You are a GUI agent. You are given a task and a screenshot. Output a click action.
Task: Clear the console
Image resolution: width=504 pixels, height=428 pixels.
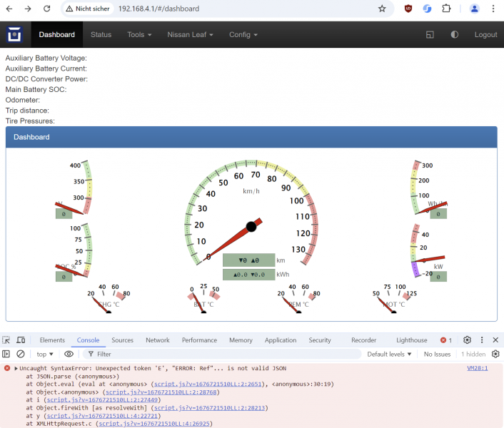[21, 354]
